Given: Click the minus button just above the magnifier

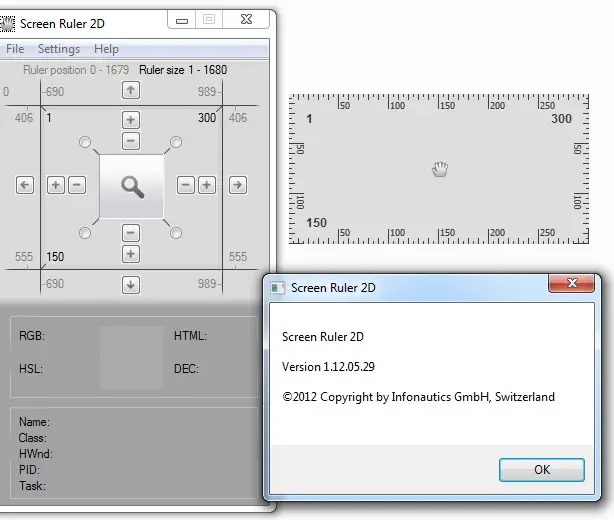Looking at the screenshot, I should tap(131, 141).
